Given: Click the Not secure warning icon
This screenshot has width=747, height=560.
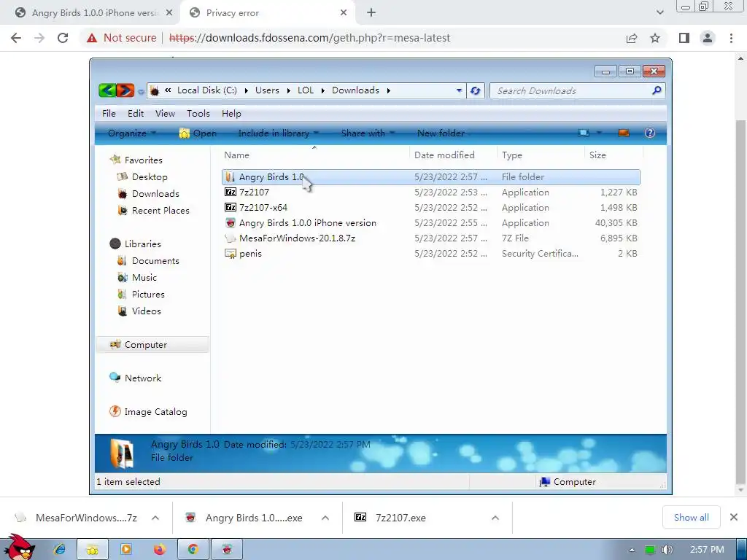Looking at the screenshot, I should click(92, 38).
